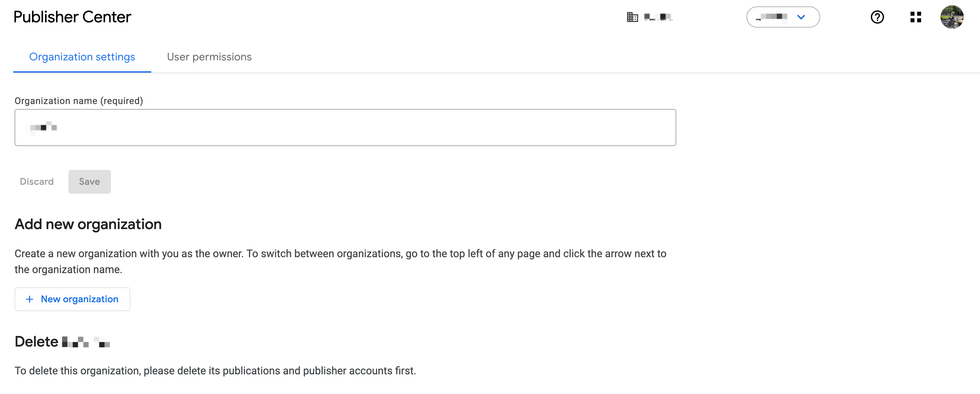The height and width of the screenshot is (394, 980).
Task: Click the Save button
Action: pos(89,181)
